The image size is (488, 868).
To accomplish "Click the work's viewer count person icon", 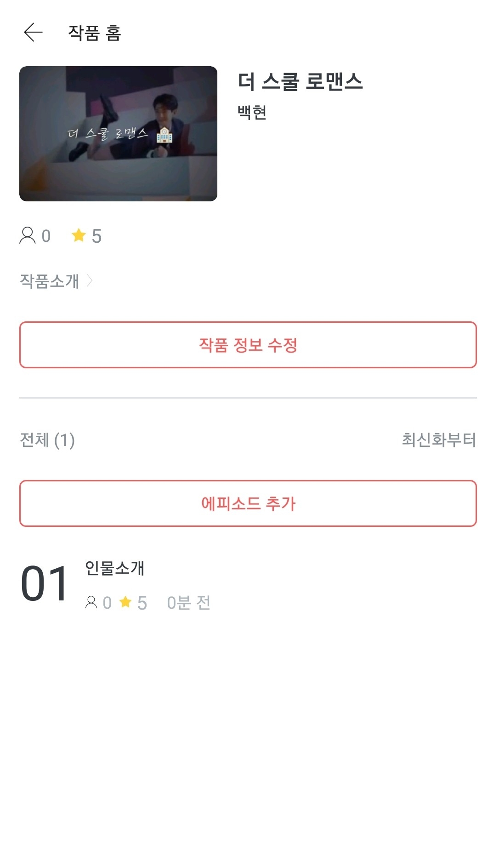I will [28, 235].
